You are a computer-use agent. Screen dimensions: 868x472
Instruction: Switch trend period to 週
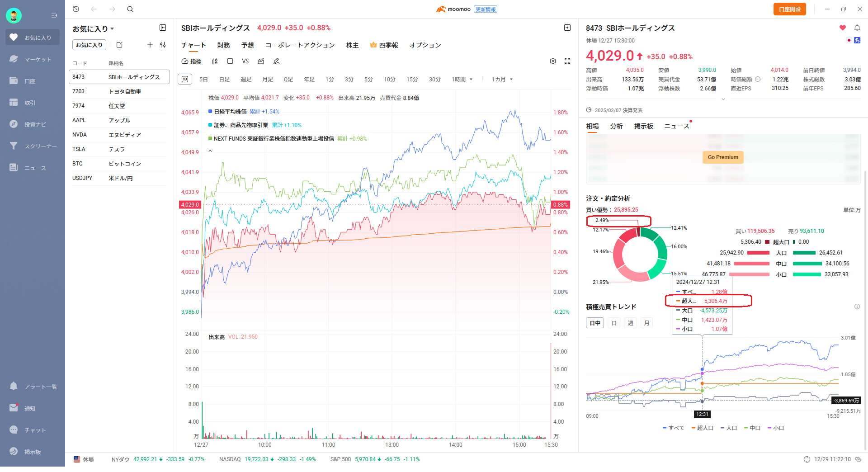point(630,323)
